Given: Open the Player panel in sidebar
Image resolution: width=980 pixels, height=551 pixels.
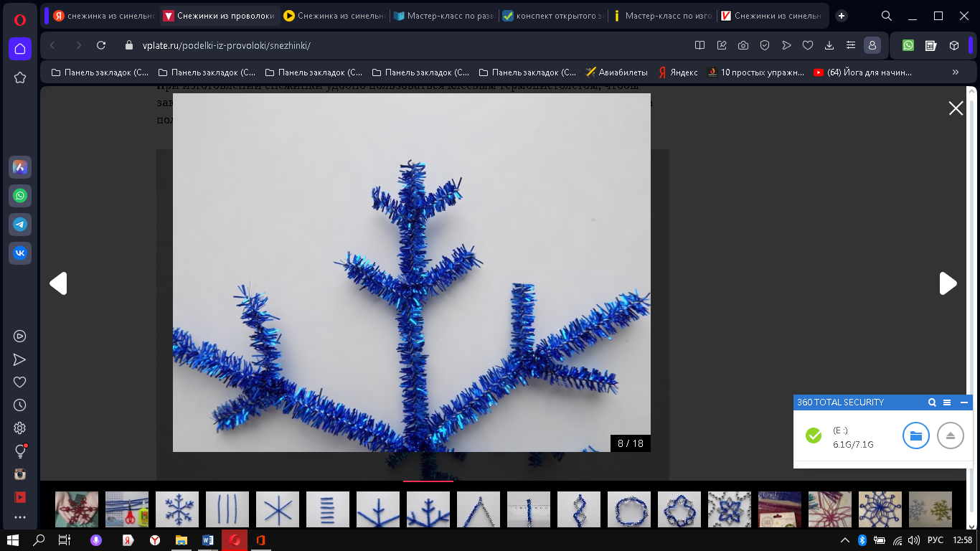Looking at the screenshot, I should [20, 336].
